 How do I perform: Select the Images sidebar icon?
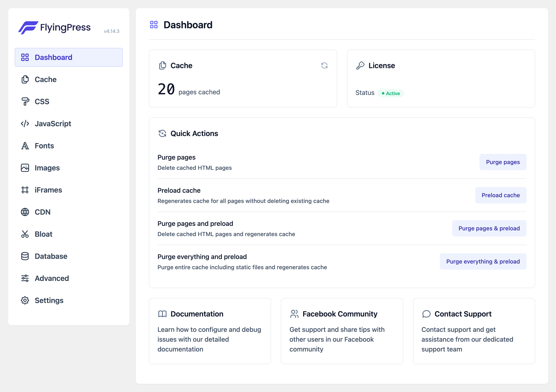(x=25, y=168)
